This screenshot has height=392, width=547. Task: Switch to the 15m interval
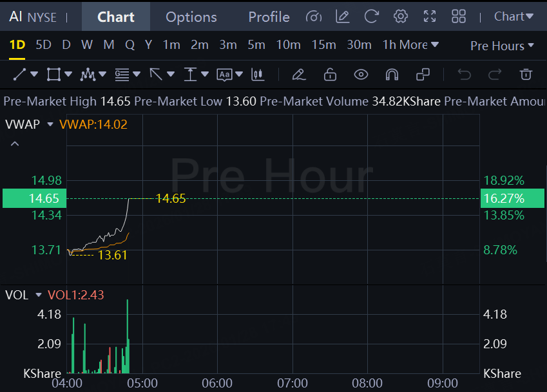(x=323, y=45)
